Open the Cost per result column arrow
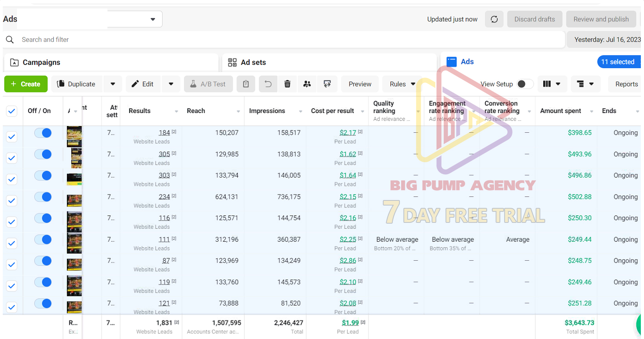Screen dimensions: 644x339 click(x=363, y=111)
